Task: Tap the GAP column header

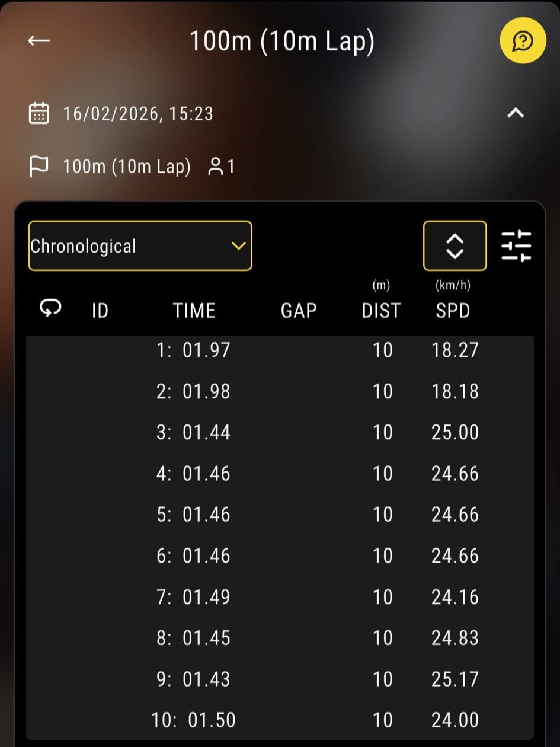Action: [298, 311]
